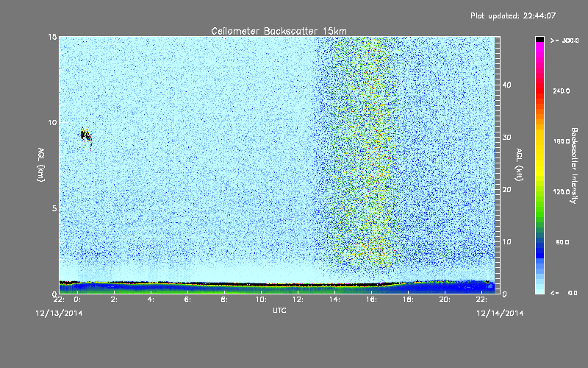The height and width of the screenshot is (368, 588).
Task: Click the end date label 12/14/2014
Action: click(500, 314)
